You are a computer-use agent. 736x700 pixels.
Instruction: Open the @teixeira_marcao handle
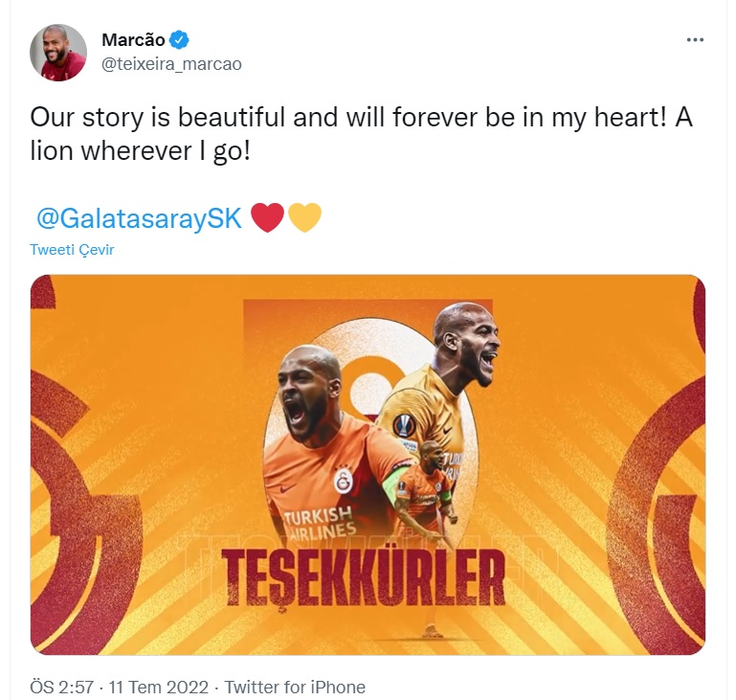click(x=171, y=64)
